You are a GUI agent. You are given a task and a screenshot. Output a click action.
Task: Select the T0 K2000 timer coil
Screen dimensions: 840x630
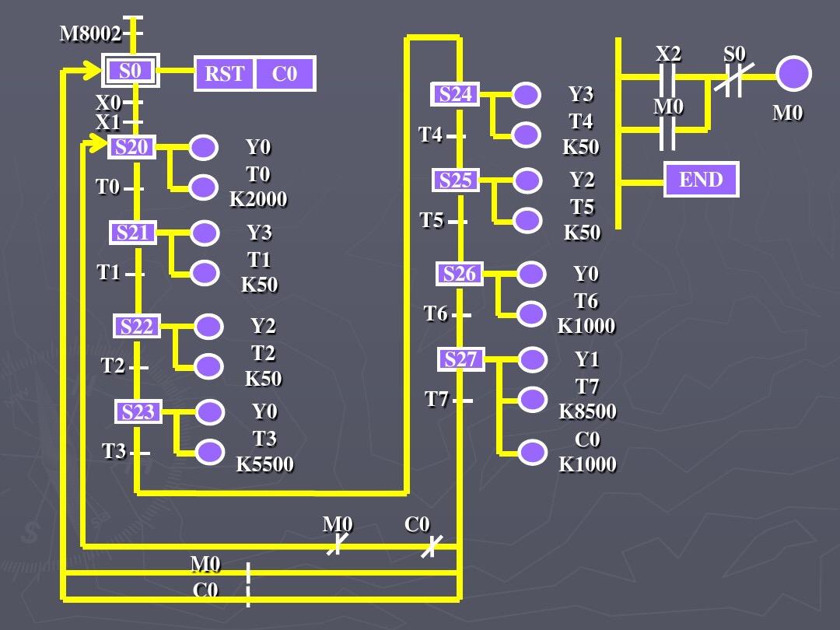click(204, 187)
